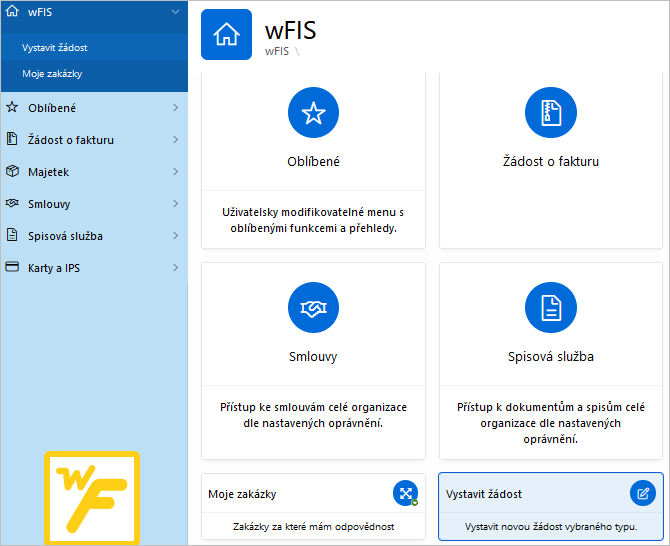Screen dimensions: 670x546
Task: Click the Oblíbené star circle icon on its tile
Action: coord(313,112)
